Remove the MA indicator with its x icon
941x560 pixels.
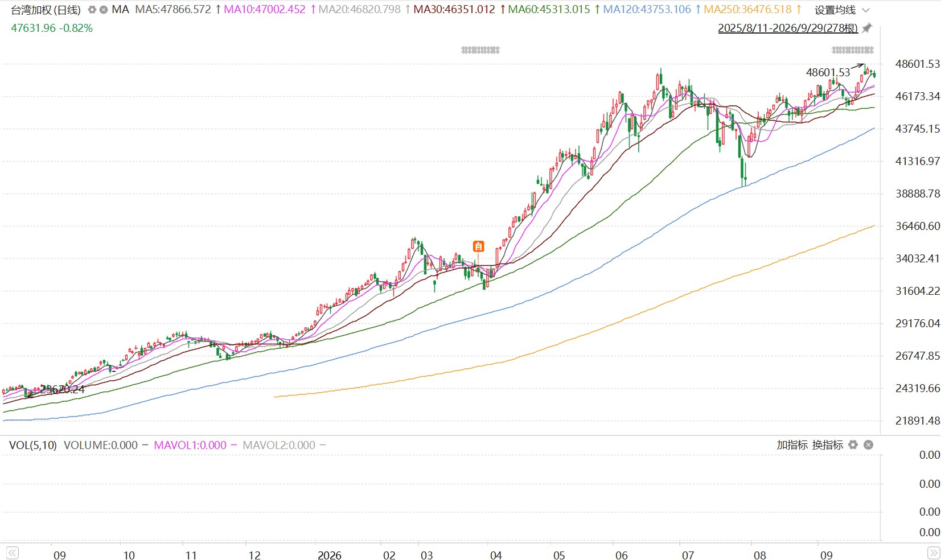104,10
